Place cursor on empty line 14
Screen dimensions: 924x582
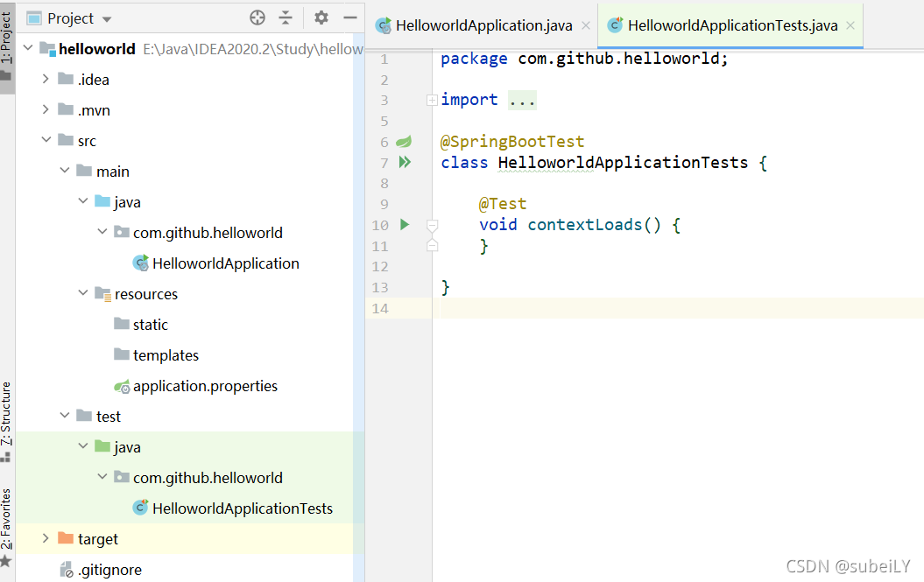coord(678,308)
